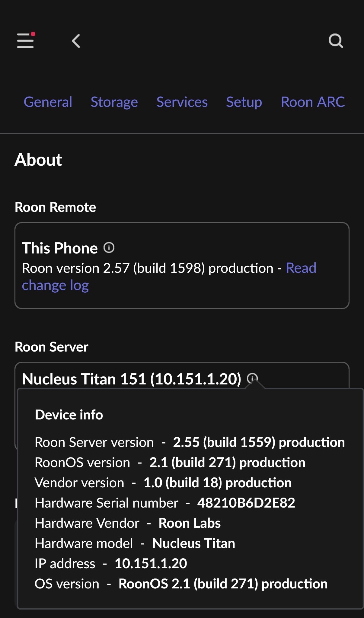Tap the About heading
The image size is (364, 618).
pos(38,160)
